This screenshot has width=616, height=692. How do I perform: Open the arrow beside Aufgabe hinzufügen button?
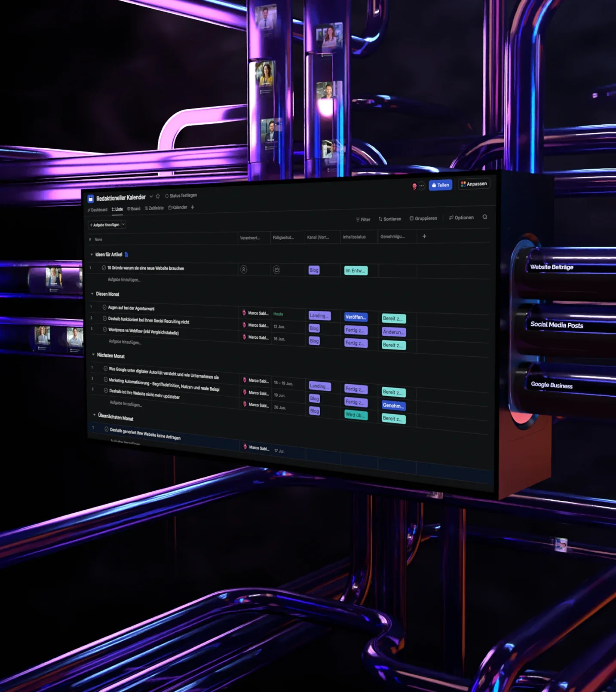pos(123,224)
